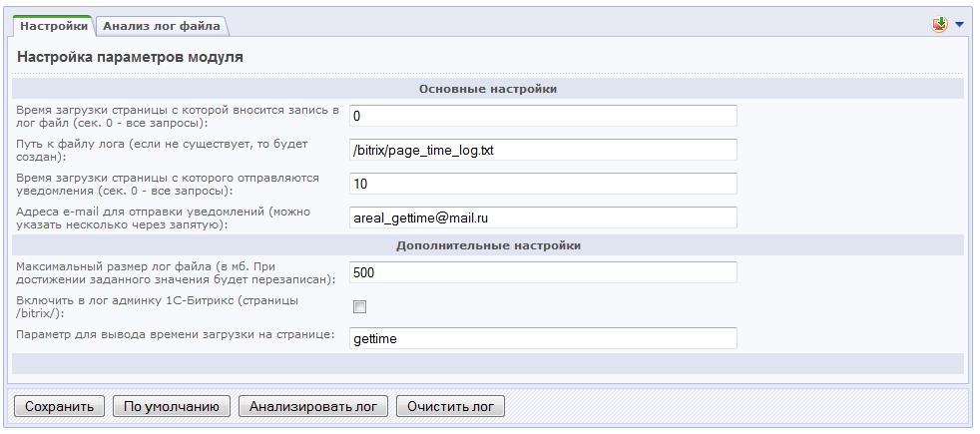Viewport: 980px width, 434px height.
Task: Click the red download icon above the form
Action: (x=939, y=25)
